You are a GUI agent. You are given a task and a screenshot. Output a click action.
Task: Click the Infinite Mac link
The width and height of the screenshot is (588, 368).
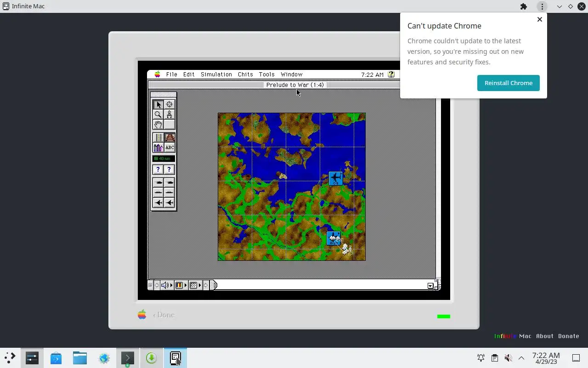point(513,336)
